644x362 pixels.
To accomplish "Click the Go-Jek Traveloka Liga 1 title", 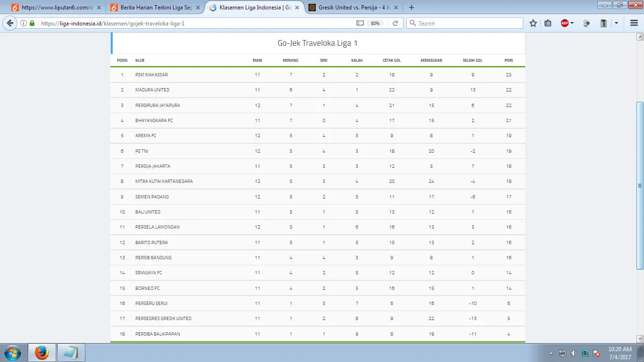I will tap(317, 43).
